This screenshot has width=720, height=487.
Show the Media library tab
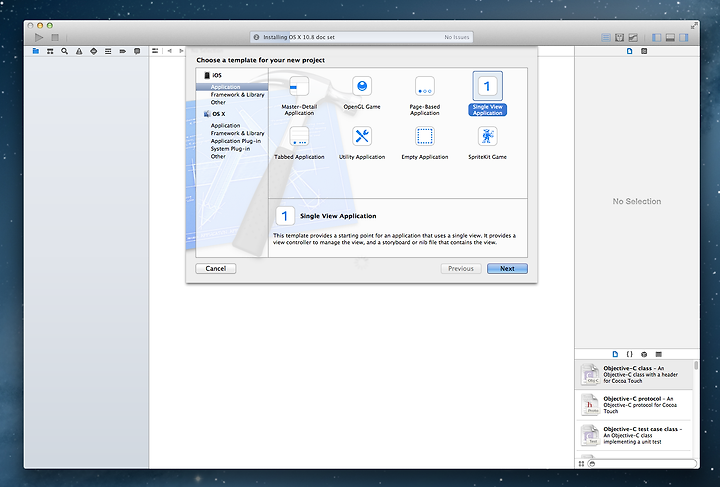point(658,354)
